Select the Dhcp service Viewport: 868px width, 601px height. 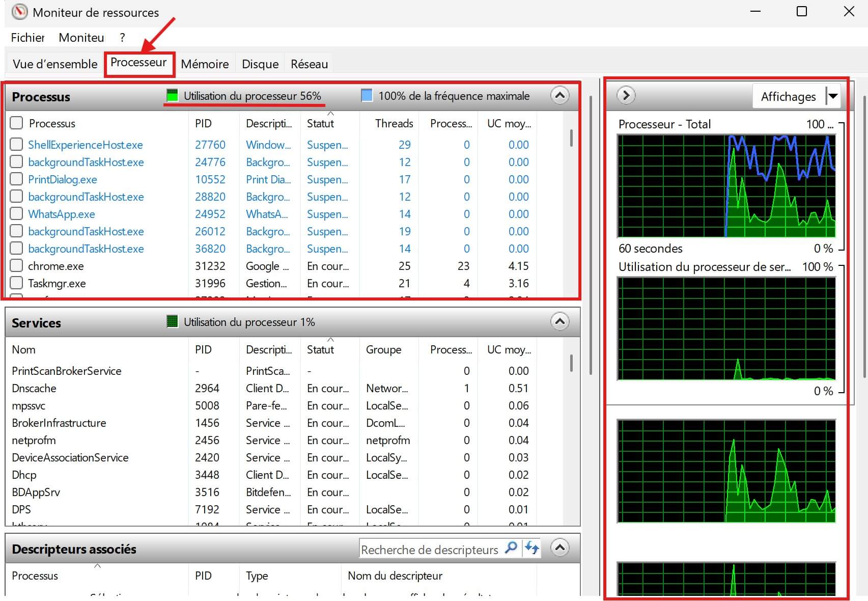(24, 475)
